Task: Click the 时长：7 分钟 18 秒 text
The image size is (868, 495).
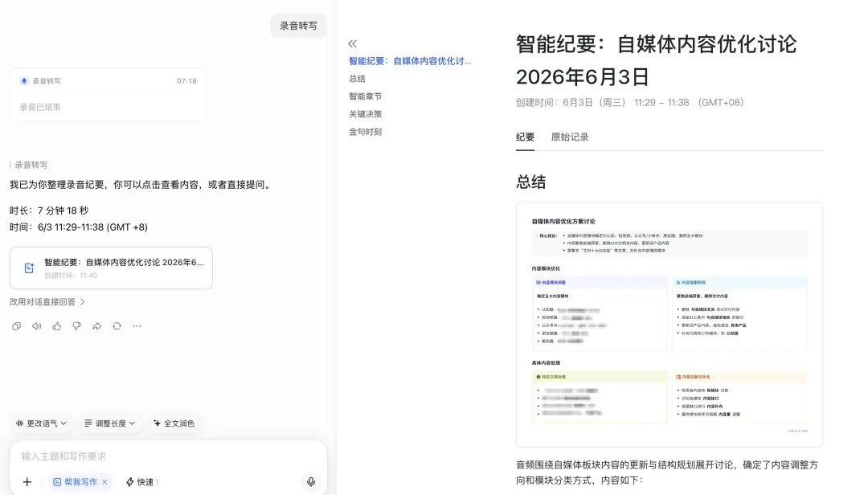Action: coord(49,211)
